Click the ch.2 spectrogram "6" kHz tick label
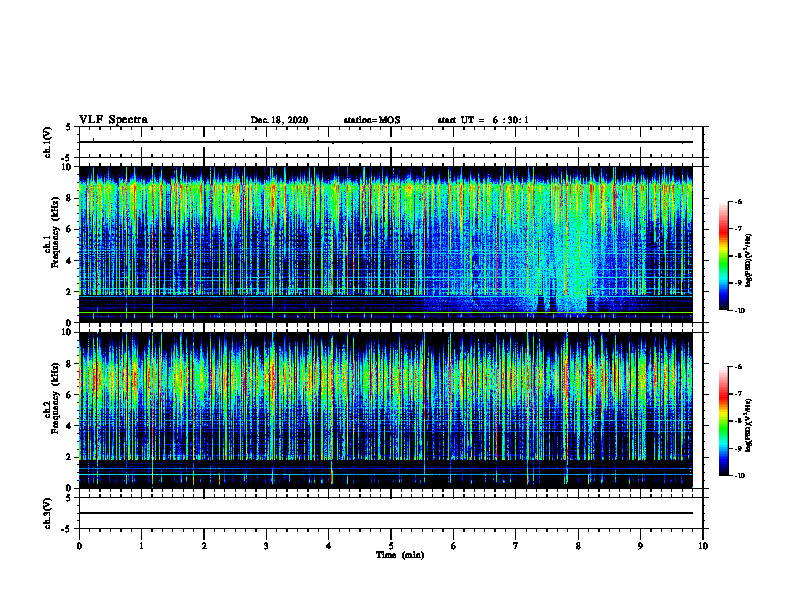 (69, 395)
